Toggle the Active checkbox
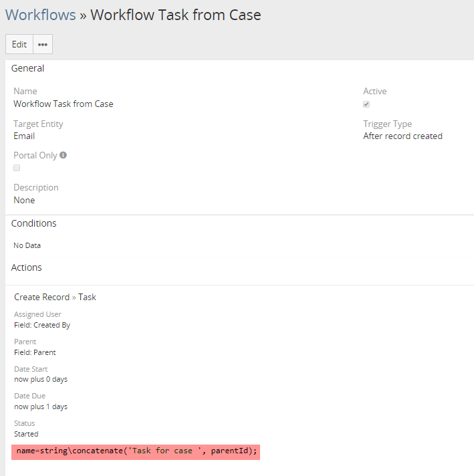This screenshot has height=476, width=474. [366, 104]
